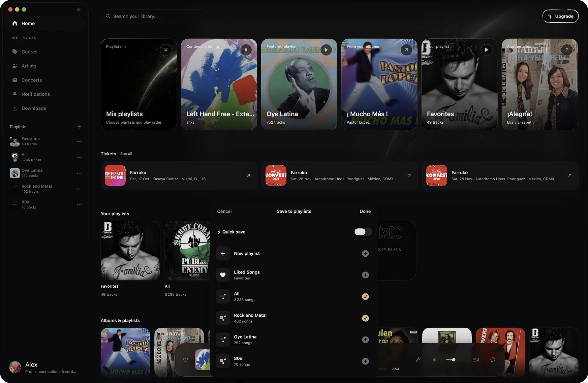
Task: Click the Upgrade button
Action: 560,16
